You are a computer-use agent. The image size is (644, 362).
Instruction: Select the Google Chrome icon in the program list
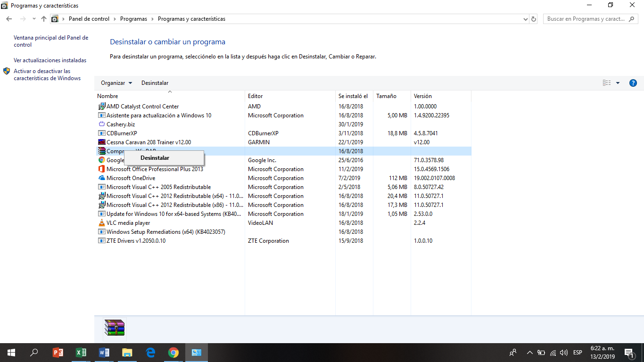[x=101, y=160]
